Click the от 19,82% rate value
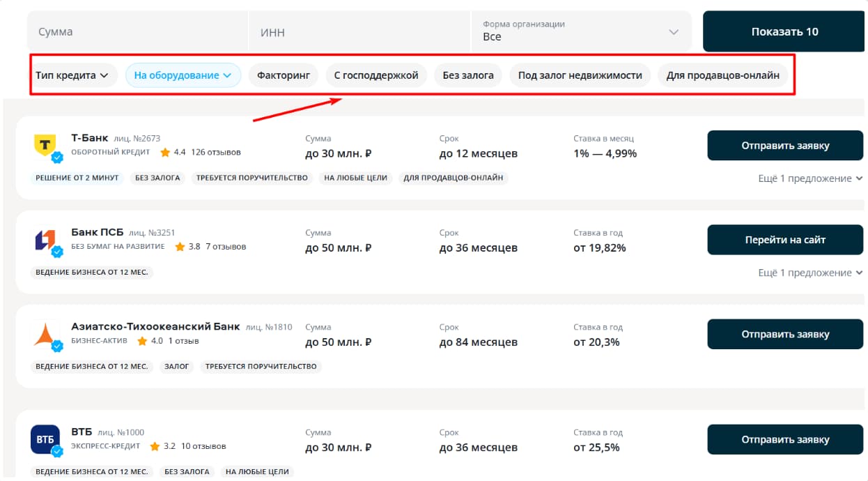Screen dimensions: 868x481 pyautogui.click(x=600, y=248)
